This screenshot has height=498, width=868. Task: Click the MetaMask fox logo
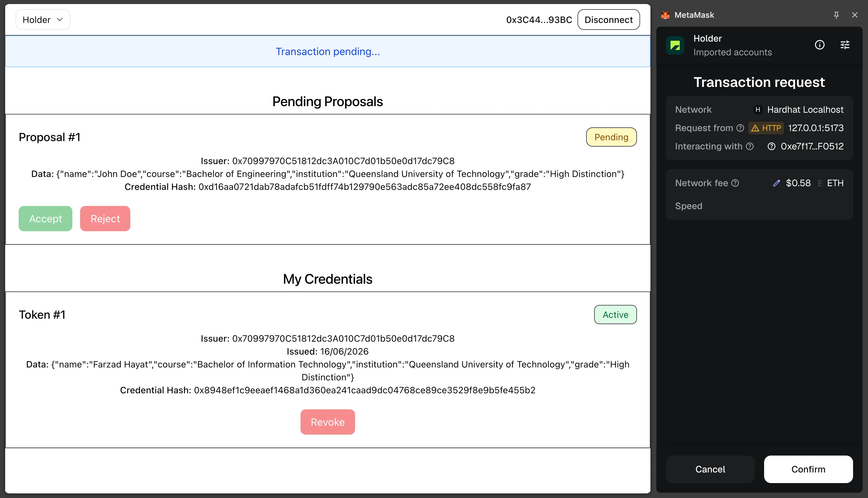665,15
